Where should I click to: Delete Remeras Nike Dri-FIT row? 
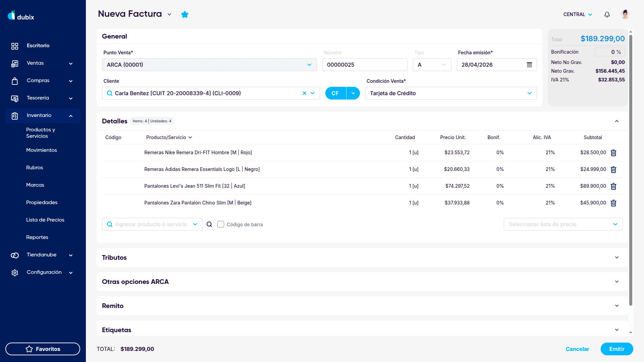pyautogui.click(x=613, y=153)
